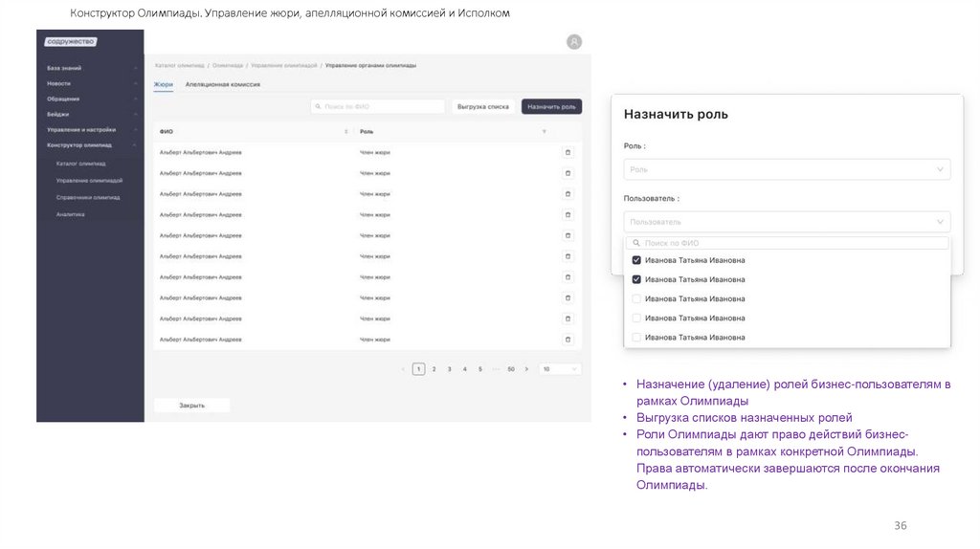Uncheck the second Иванова Татьяна Ивановна checkbox

pyautogui.click(x=636, y=279)
